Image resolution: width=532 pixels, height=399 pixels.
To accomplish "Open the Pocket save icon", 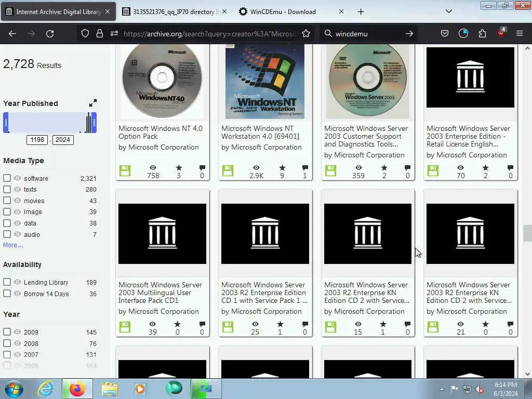I will [x=445, y=34].
